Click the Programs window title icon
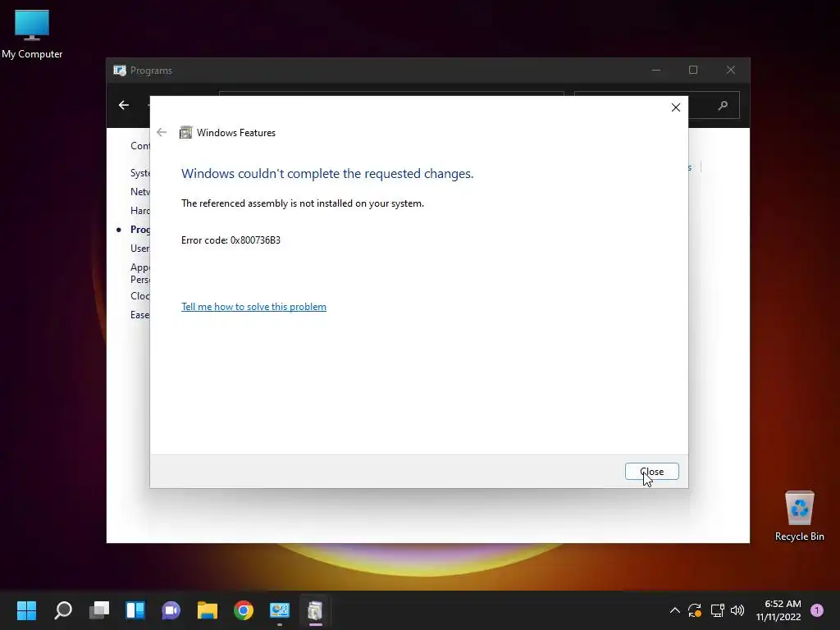The image size is (840, 630). point(120,71)
